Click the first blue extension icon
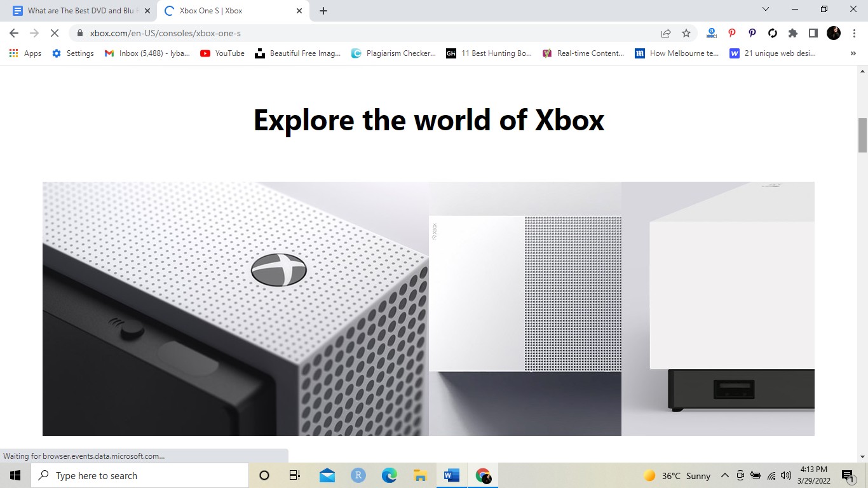 coord(712,33)
